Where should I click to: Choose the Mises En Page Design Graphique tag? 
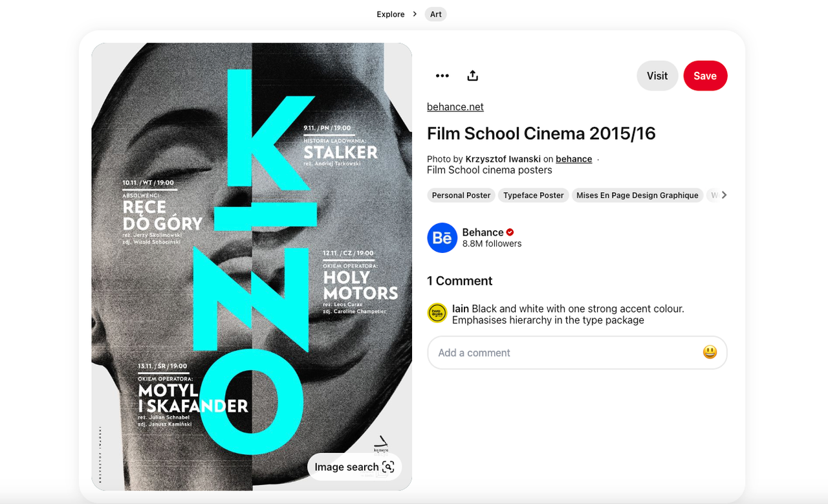(637, 195)
